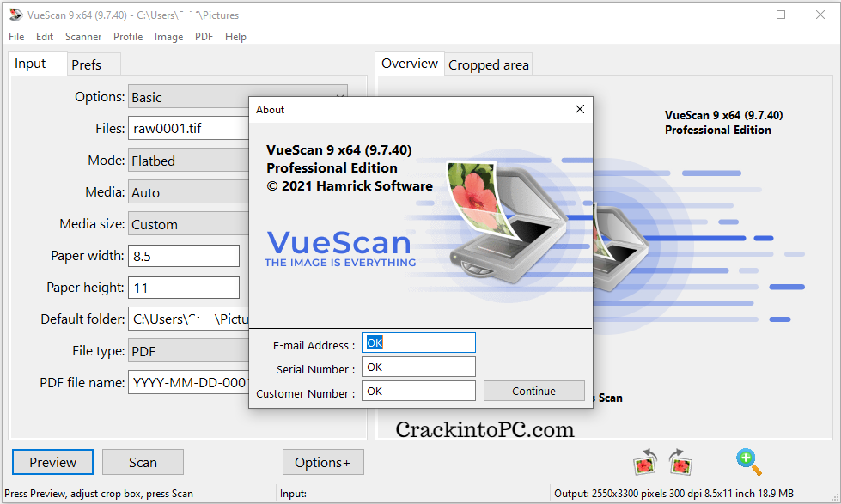Click the E-mail Address field
Screen dimensions: 841x504
(x=418, y=343)
